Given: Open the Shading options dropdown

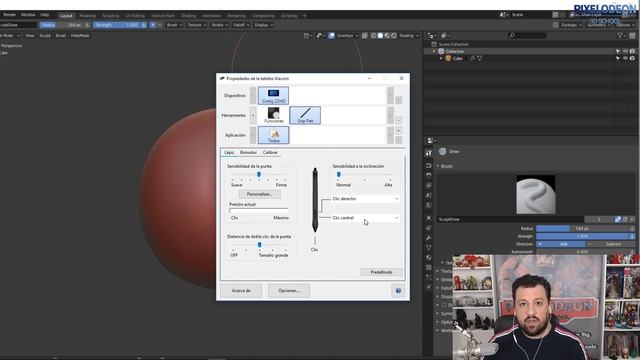Looking at the screenshot, I should (409, 36).
